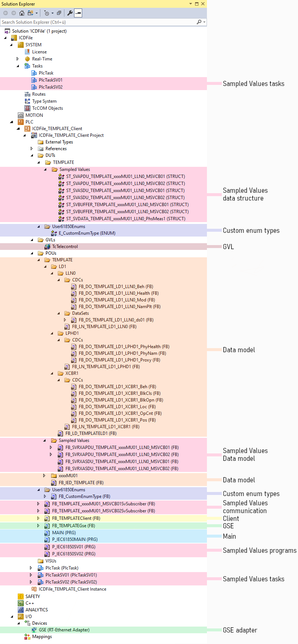298x644 pixels.
Task: Select FB_DO_TEMPLATE_LD1_XCBR1_OpCnt (FB)
Action: (120, 413)
